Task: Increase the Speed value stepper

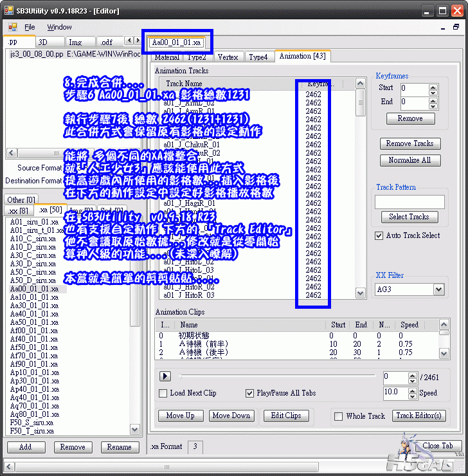Action: click(412, 390)
